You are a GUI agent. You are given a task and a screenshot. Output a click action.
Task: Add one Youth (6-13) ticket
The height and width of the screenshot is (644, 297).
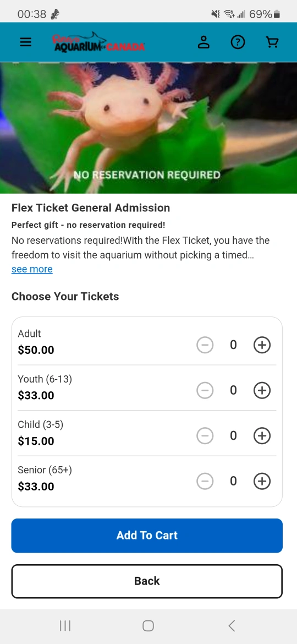click(262, 390)
